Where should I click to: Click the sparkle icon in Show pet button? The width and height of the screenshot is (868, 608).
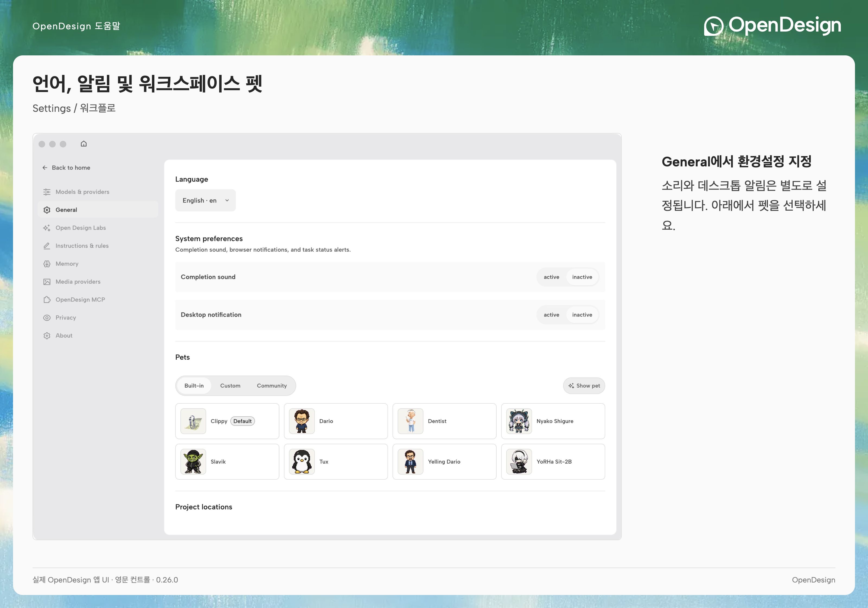(x=571, y=386)
